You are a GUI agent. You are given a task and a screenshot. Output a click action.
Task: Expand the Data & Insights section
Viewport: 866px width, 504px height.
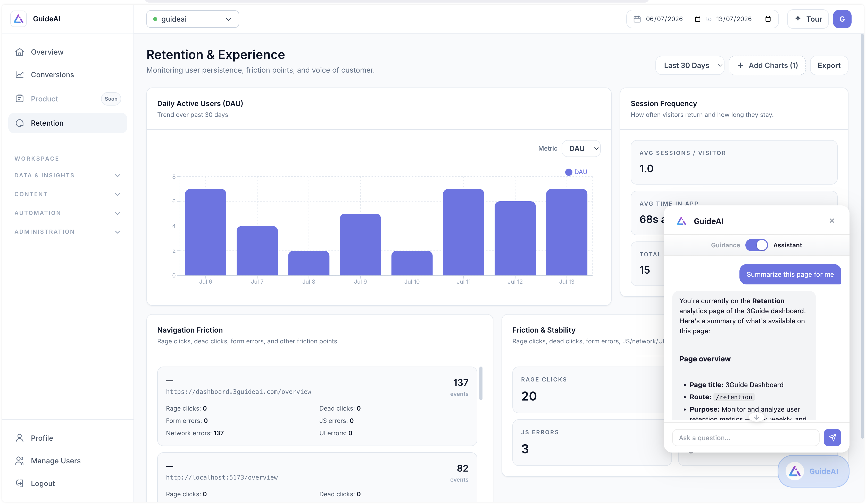click(67, 176)
